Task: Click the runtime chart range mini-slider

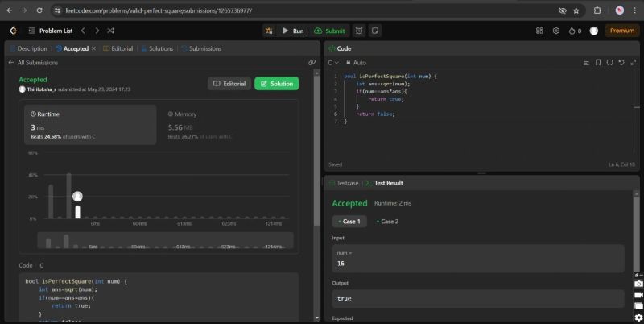Action: pyautogui.click(x=166, y=240)
